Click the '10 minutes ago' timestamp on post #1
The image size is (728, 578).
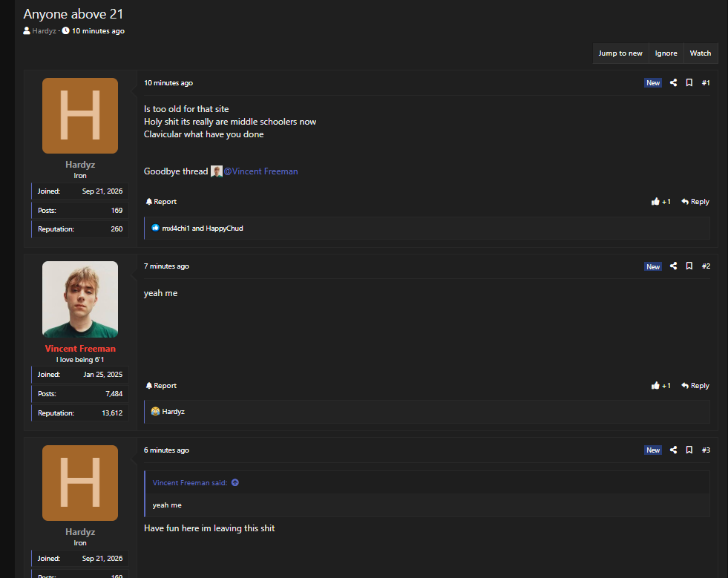click(168, 83)
